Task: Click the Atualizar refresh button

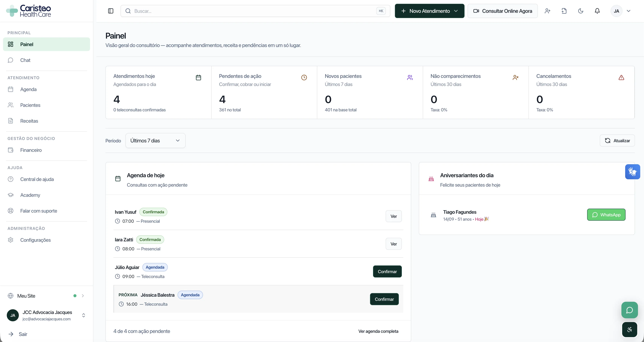Action: [617, 141]
